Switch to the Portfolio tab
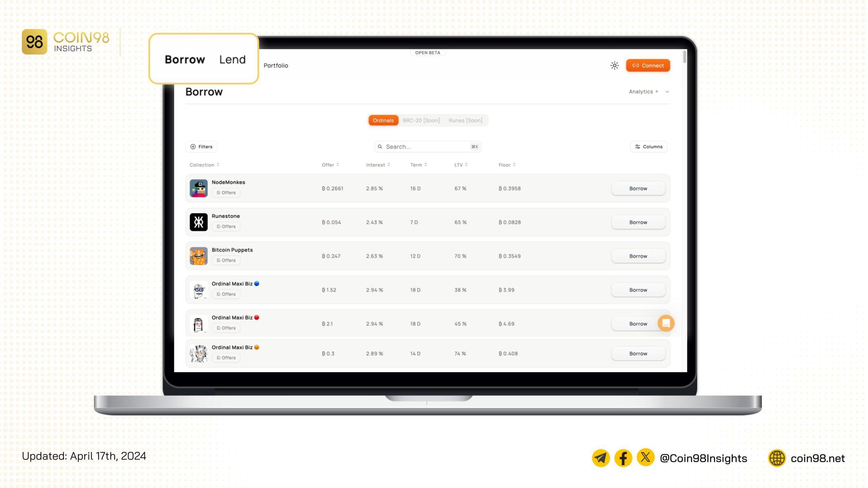This screenshot has height=488, width=868. click(275, 65)
